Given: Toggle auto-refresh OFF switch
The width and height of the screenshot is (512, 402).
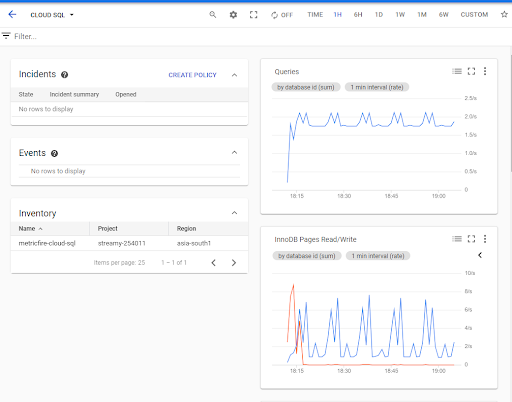Looking at the screenshot, I should pos(282,15).
